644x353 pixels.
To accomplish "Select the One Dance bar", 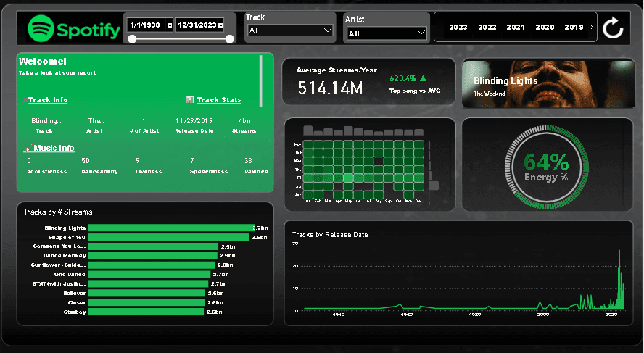I will click(x=149, y=274).
